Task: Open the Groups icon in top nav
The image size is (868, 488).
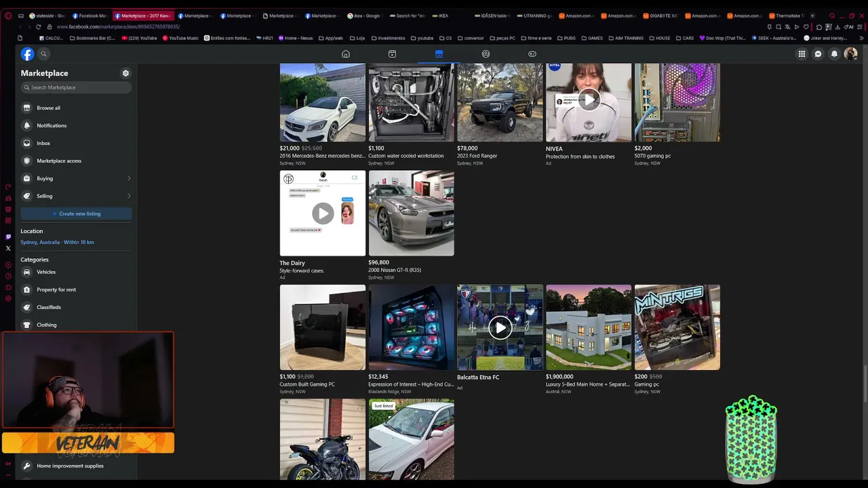Action: [x=486, y=54]
